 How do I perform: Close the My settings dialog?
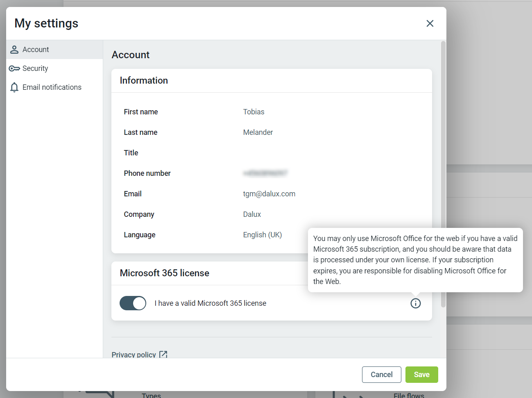point(430,23)
